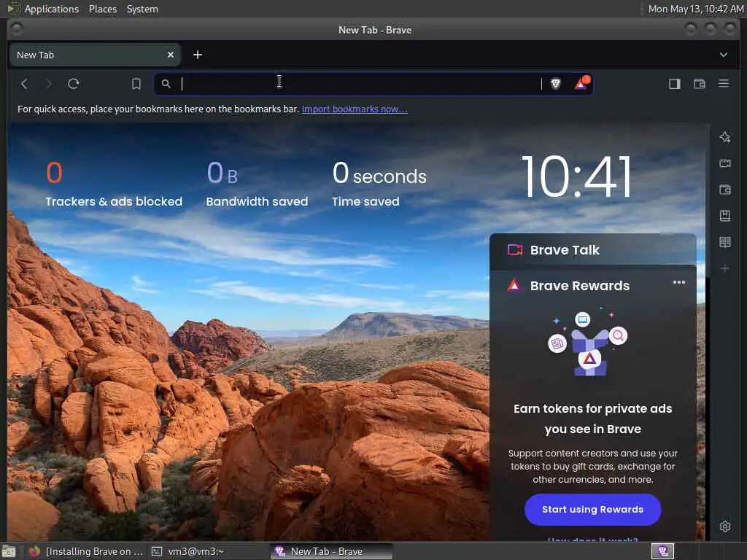Expand the Brave Talk card

tap(592, 249)
